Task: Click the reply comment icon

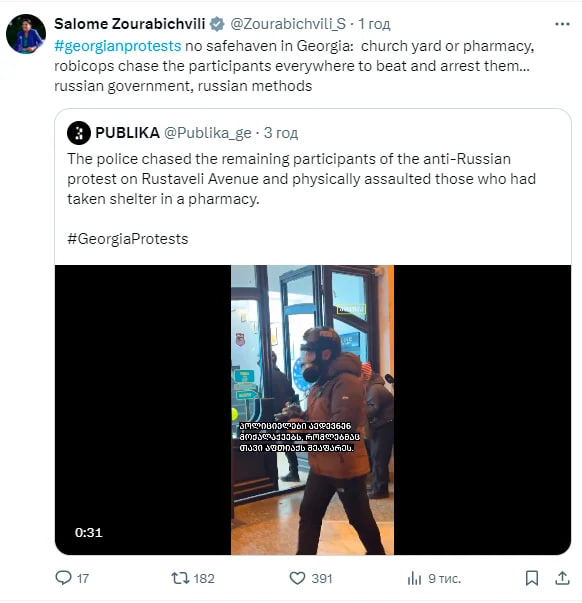Action: pos(63,578)
